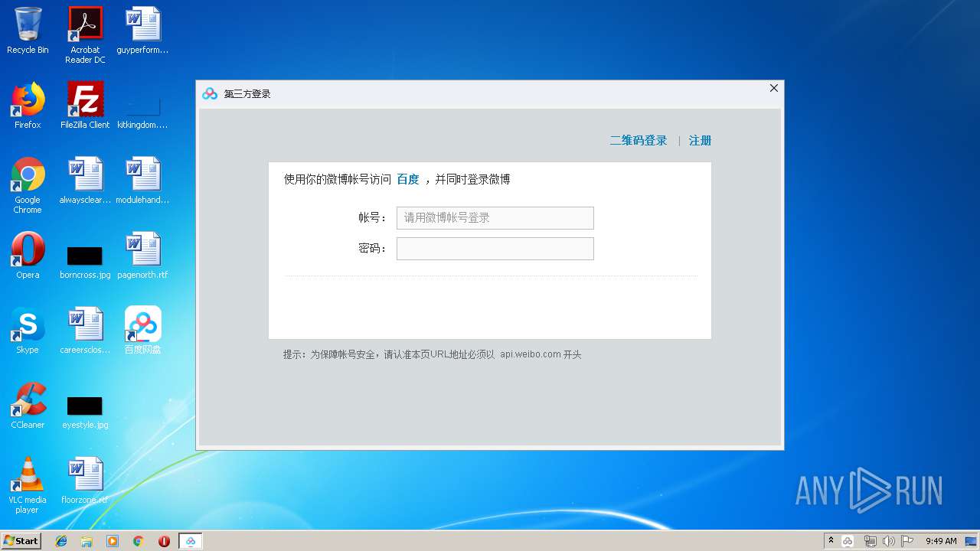
Task: Launch CCleaner desktop shortcut
Action: point(28,406)
